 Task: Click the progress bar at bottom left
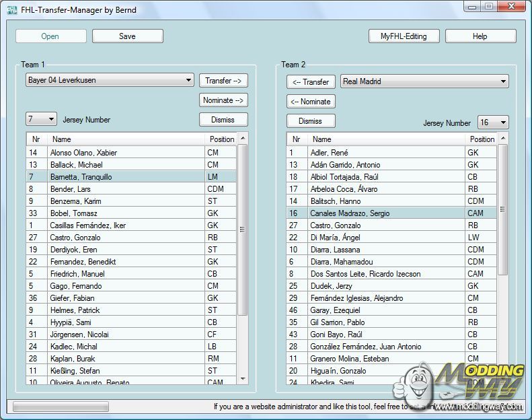(61, 407)
